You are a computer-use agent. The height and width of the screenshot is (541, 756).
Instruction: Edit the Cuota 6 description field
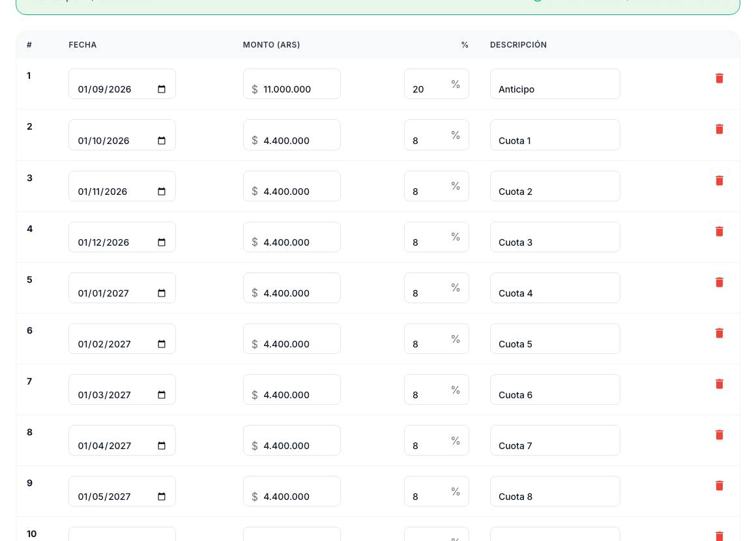(x=555, y=390)
